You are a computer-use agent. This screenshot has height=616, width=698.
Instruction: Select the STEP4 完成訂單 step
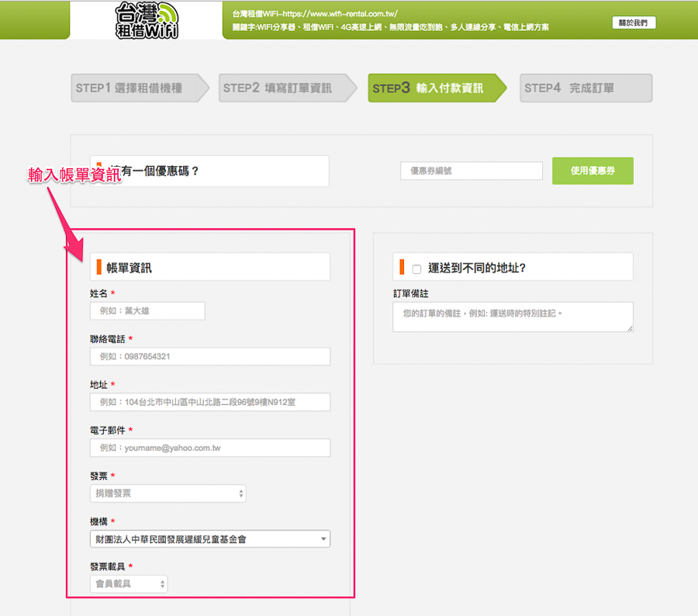click(586, 88)
